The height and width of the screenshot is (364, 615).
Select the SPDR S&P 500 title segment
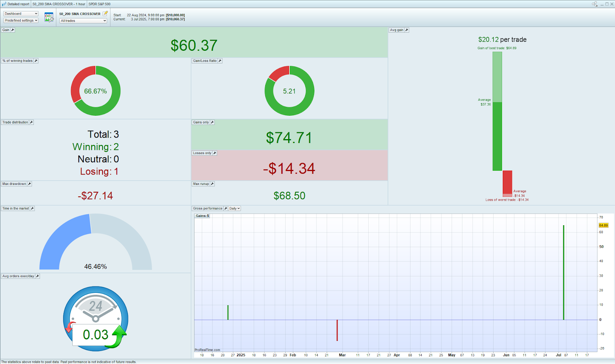click(x=100, y=4)
